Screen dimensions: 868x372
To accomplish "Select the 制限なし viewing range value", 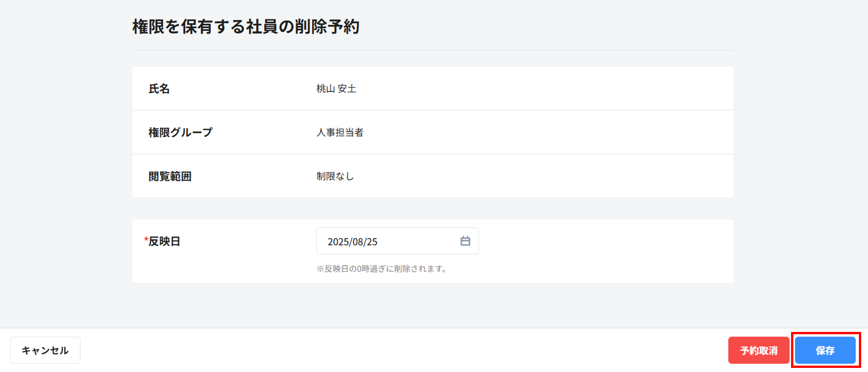I will [335, 176].
